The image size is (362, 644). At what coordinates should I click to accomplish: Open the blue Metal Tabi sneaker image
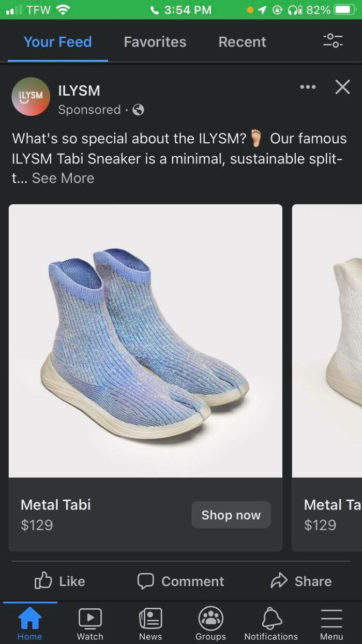coord(145,340)
